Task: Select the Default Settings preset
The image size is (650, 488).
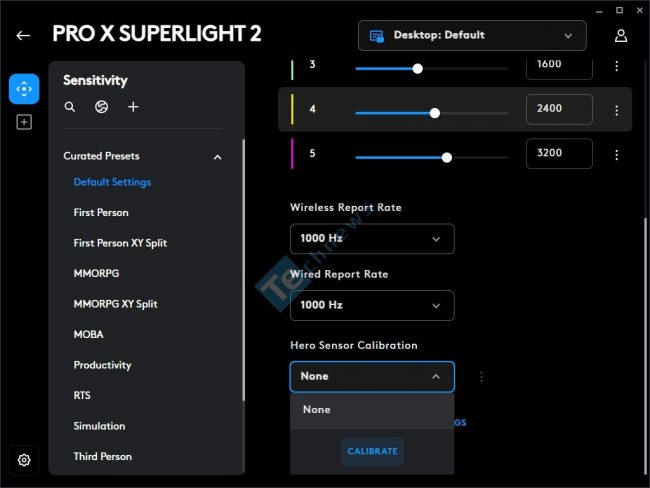Action: 112,182
